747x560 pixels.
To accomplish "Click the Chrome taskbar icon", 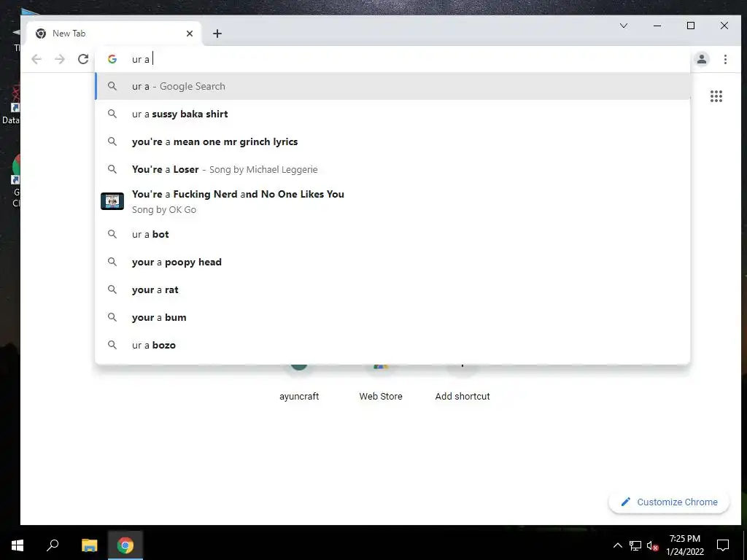I will coord(125,545).
